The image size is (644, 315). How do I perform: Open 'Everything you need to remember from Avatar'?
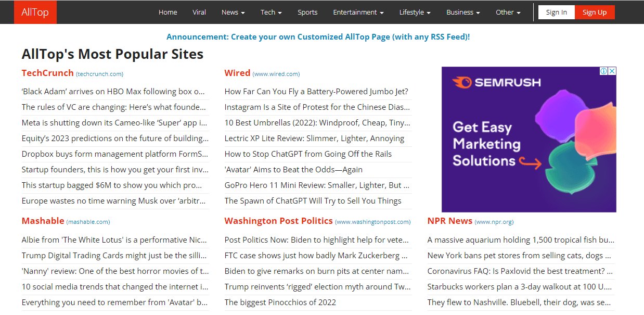pyautogui.click(x=115, y=303)
